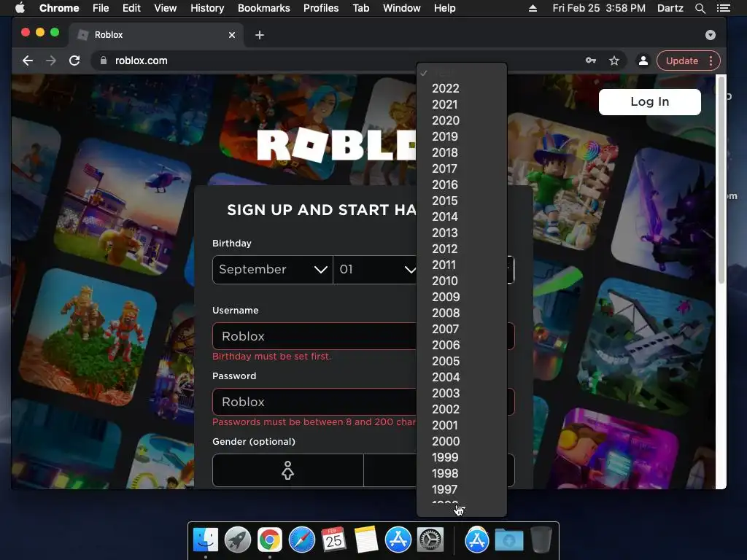The image size is (747, 560).
Task: Click the Update button in Chrome
Action: point(682,61)
